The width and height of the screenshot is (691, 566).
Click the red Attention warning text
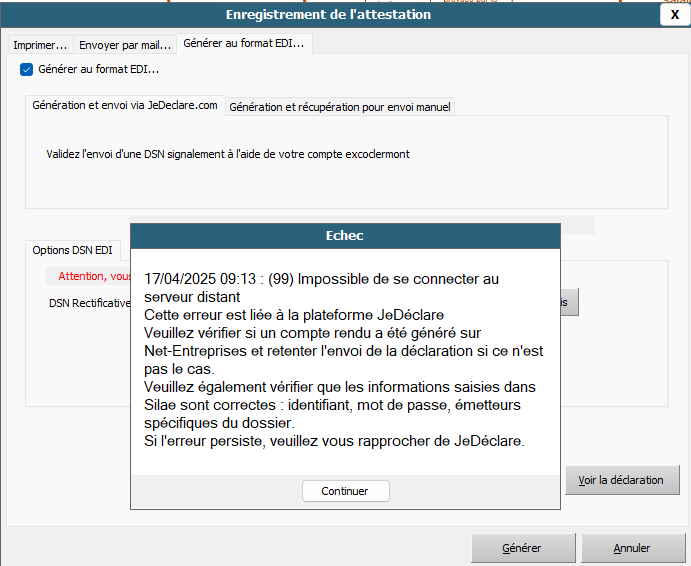(94, 276)
